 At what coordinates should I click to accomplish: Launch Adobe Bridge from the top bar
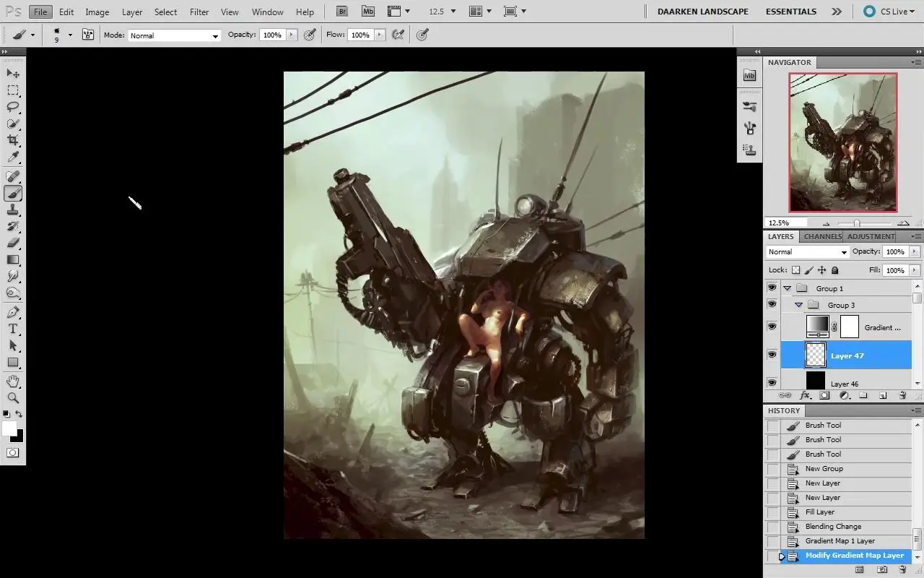click(x=342, y=12)
